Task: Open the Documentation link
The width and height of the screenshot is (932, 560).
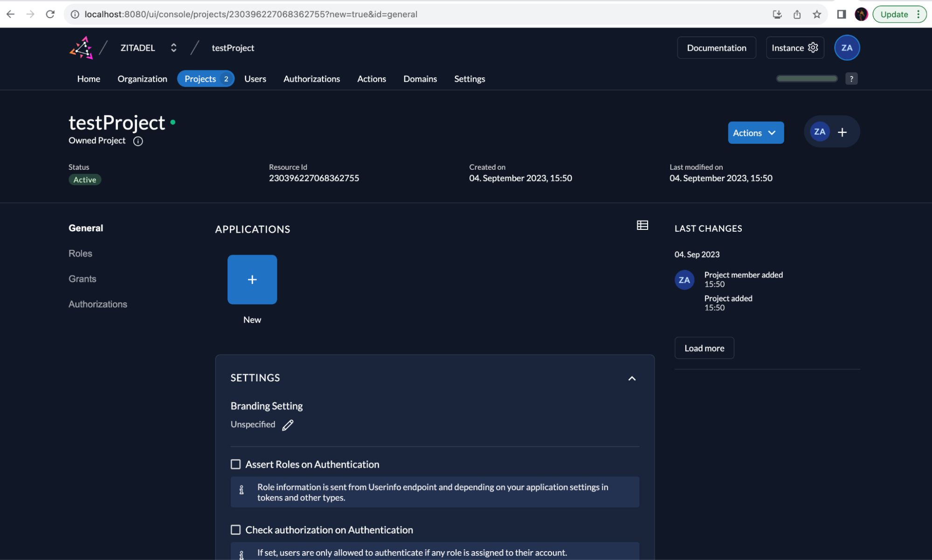Action: coord(716,48)
